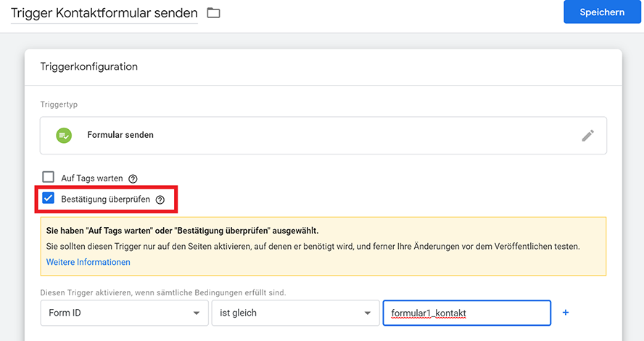Viewport: 644px width, 341px height.
Task: Select the Formular senden trigger type box
Action: coord(323,135)
